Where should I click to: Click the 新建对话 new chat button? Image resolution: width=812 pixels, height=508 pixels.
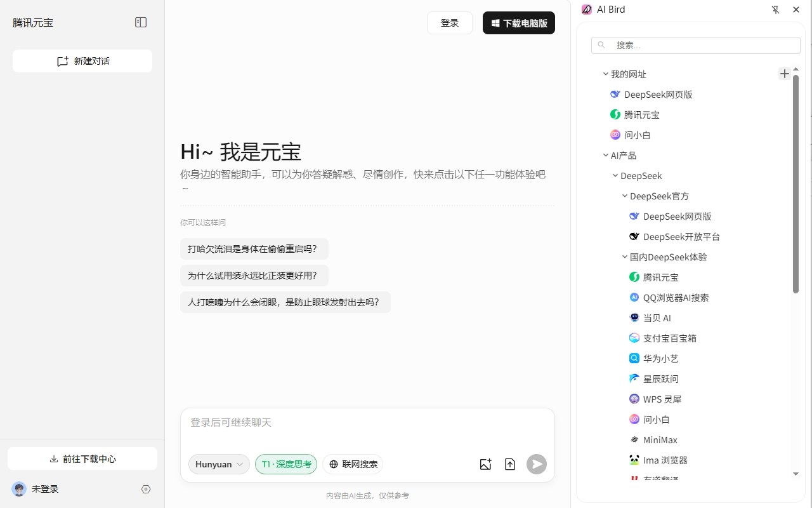(x=82, y=61)
